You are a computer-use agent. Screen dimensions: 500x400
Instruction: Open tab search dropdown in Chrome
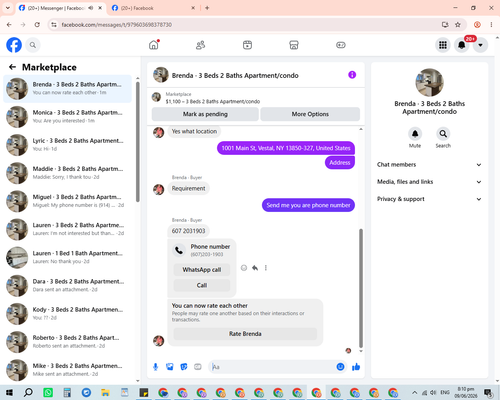coord(8,8)
